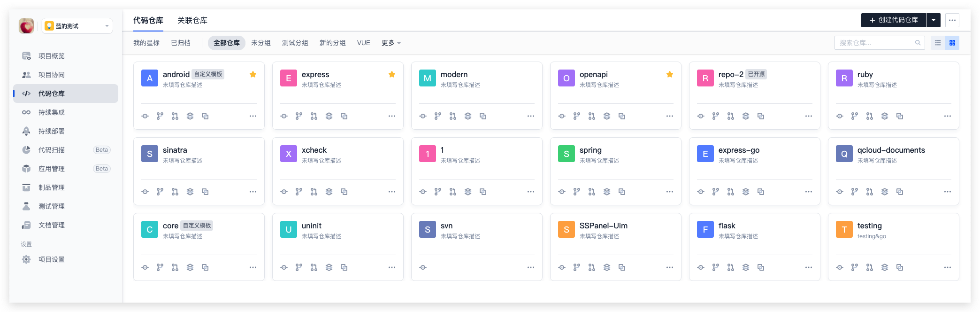The width and height of the screenshot is (980, 312).
Task: Open 项目协同 in sidebar
Action: 66,75
